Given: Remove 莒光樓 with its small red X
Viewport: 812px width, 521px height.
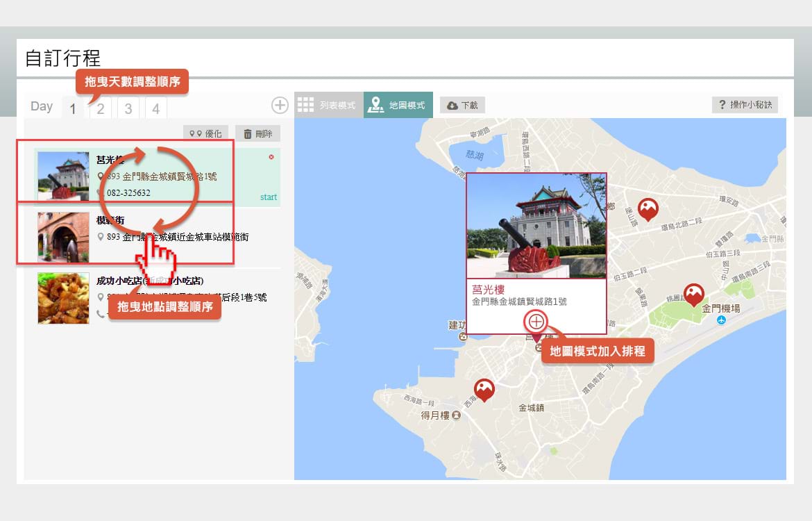Looking at the screenshot, I should [x=271, y=157].
